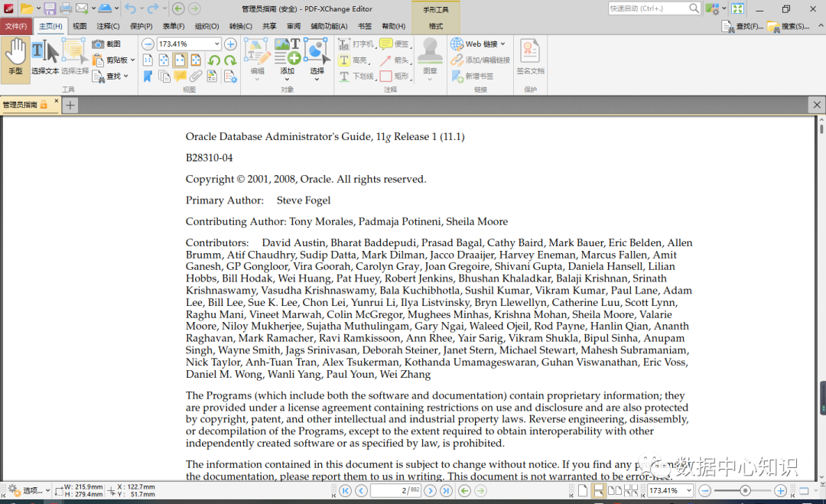This screenshot has width=826, height=504.
Task: Click the Save icon in the quick toolbar
Action: click(x=50, y=8)
